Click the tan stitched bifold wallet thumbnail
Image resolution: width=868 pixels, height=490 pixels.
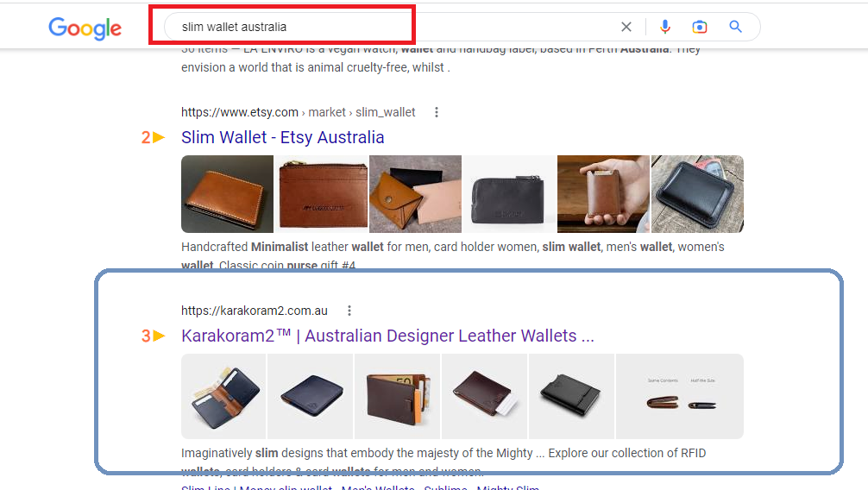pyautogui.click(x=227, y=194)
